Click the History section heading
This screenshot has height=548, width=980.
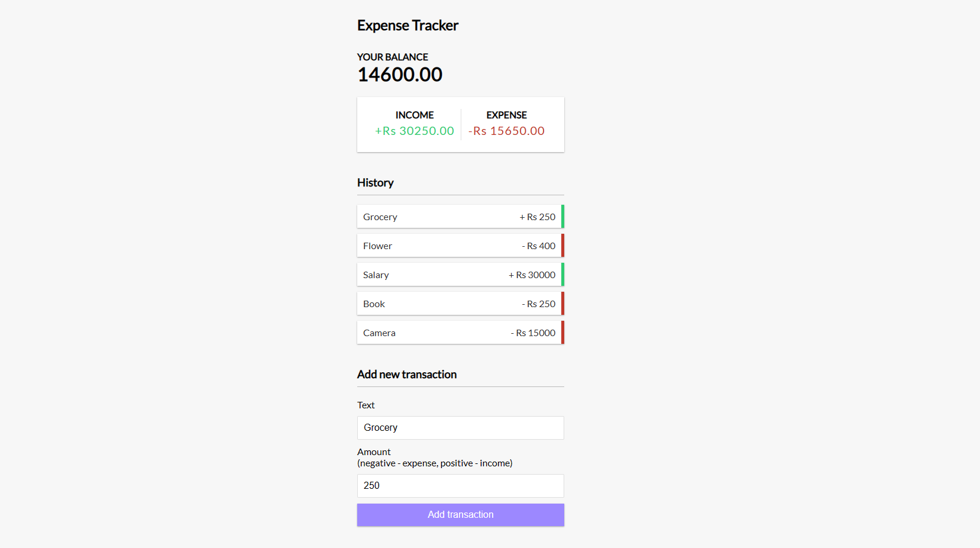[375, 182]
